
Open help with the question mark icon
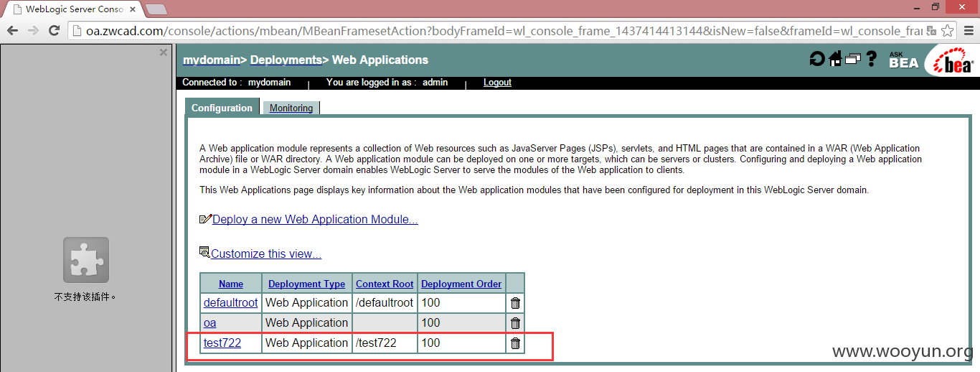pos(872,59)
